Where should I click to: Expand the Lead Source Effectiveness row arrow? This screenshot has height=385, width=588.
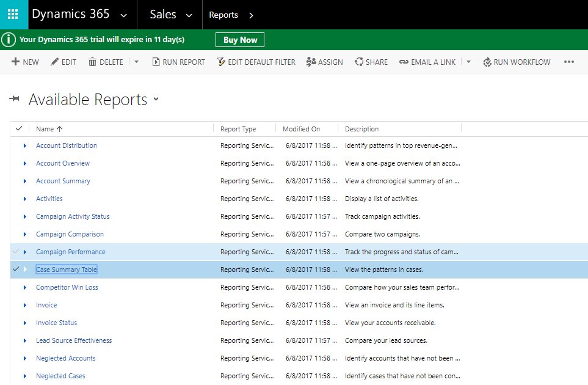tap(25, 341)
